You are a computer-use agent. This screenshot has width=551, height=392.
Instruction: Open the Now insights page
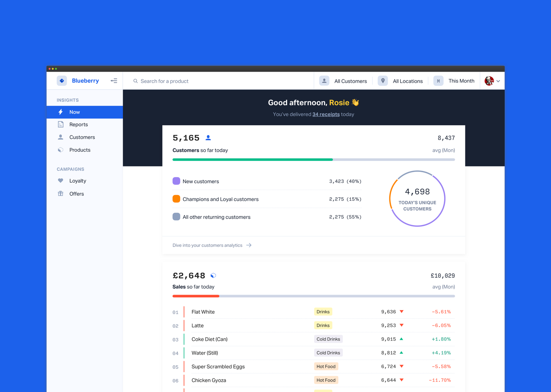click(85, 112)
